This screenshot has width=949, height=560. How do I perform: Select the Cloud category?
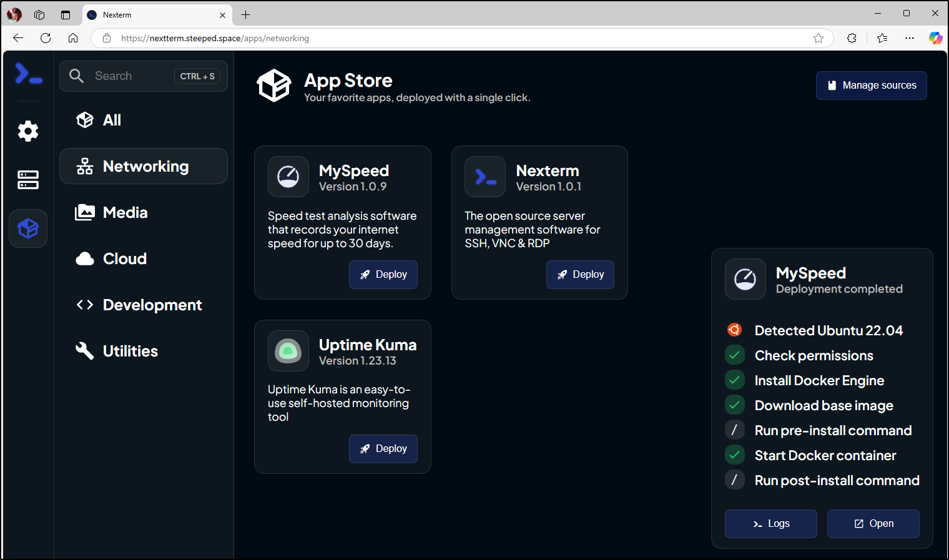pos(144,258)
